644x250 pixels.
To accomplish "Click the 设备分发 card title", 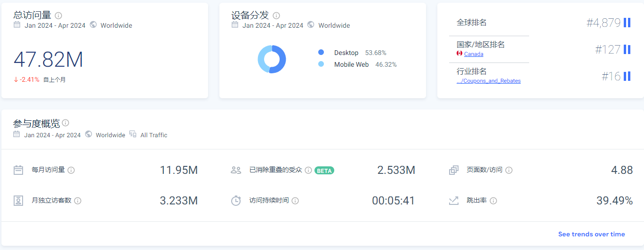I will click(250, 15).
